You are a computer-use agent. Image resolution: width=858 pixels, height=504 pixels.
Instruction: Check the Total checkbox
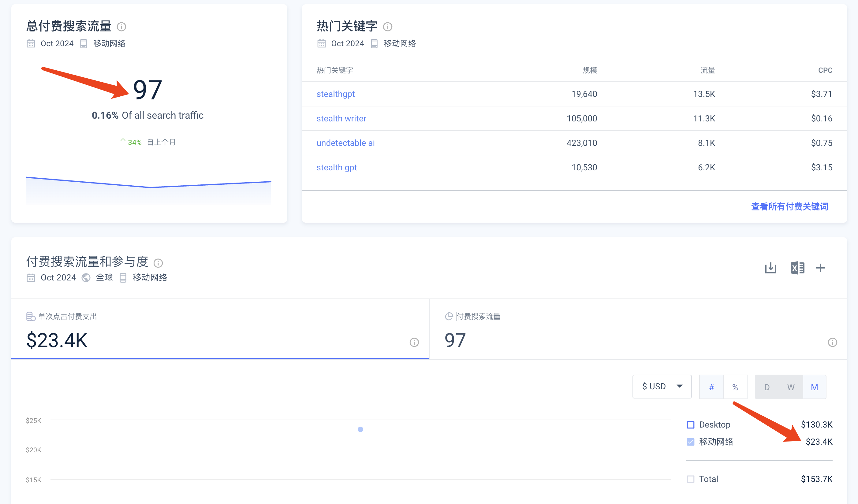[690, 479]
